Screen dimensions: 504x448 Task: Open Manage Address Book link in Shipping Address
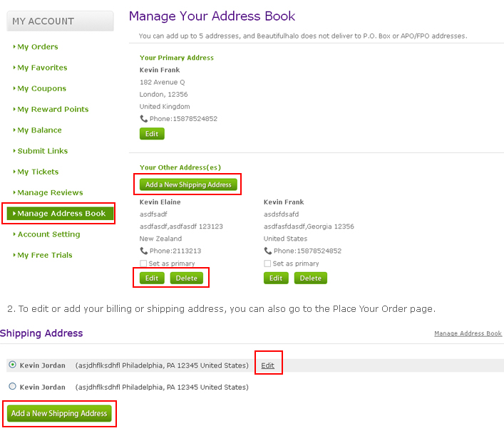click(x=468, y=333)
